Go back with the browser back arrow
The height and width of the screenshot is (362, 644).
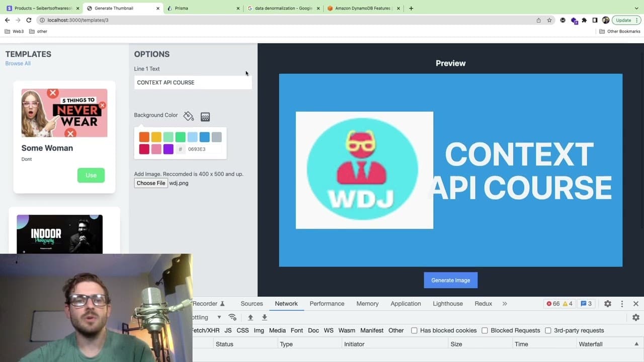click(x=7, y=20)
